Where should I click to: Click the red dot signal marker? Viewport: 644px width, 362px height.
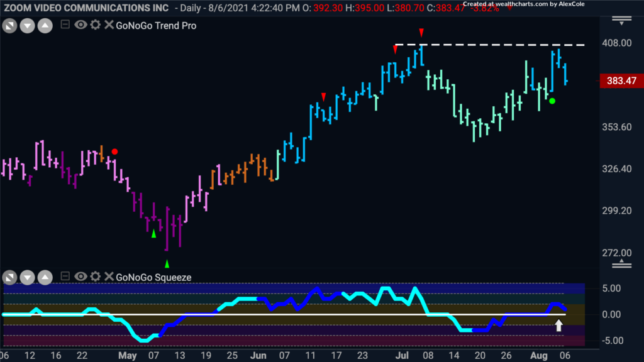click(114, 152)
